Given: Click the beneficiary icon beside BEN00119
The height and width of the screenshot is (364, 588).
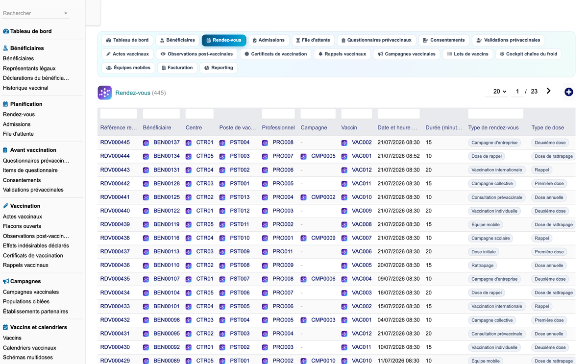Looking at the screenshot, I should coord(146,224).
